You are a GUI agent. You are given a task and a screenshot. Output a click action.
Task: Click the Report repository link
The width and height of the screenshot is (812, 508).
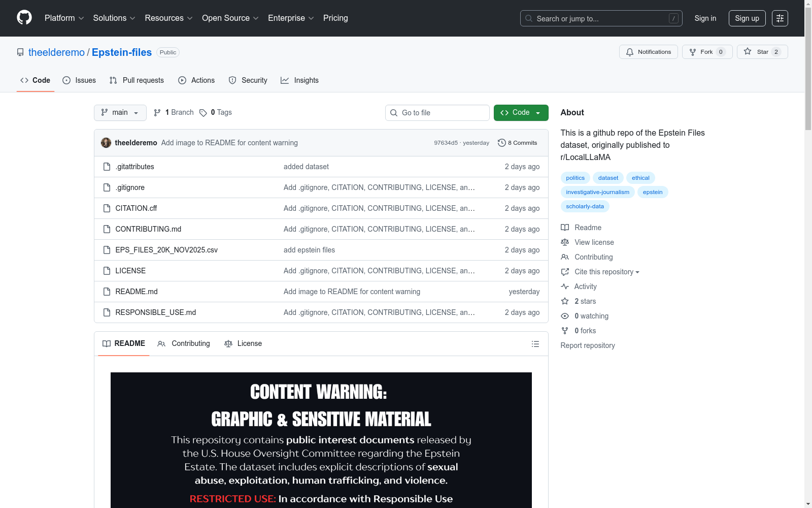(588, 345)
